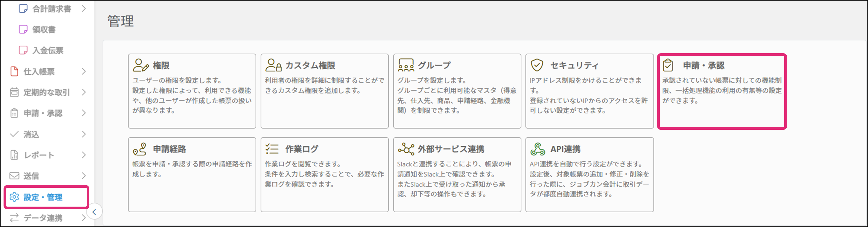Select 仕入帳票 sidebar label
Screen dimensions: 868x227
pyautogui.click(x=39, y=72)
